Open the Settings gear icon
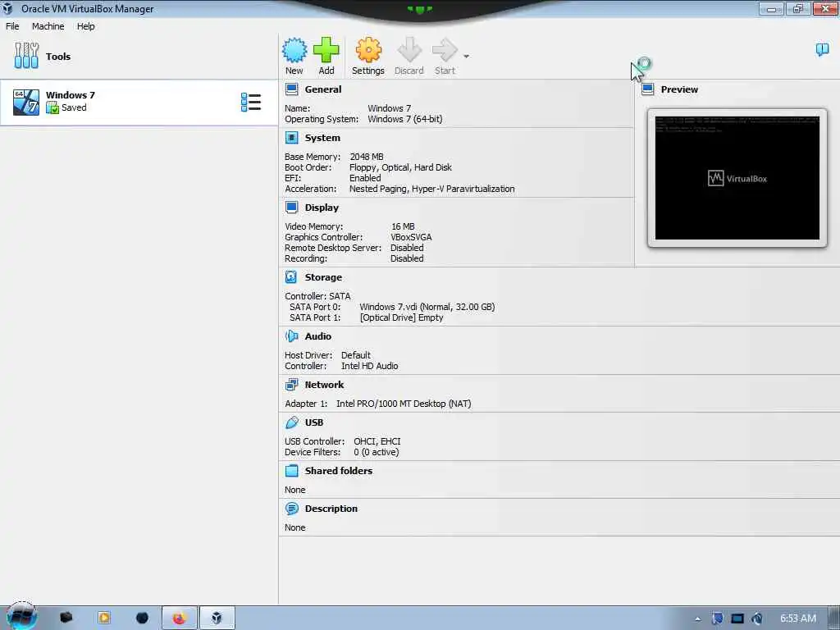 click(x=368, y=50)
